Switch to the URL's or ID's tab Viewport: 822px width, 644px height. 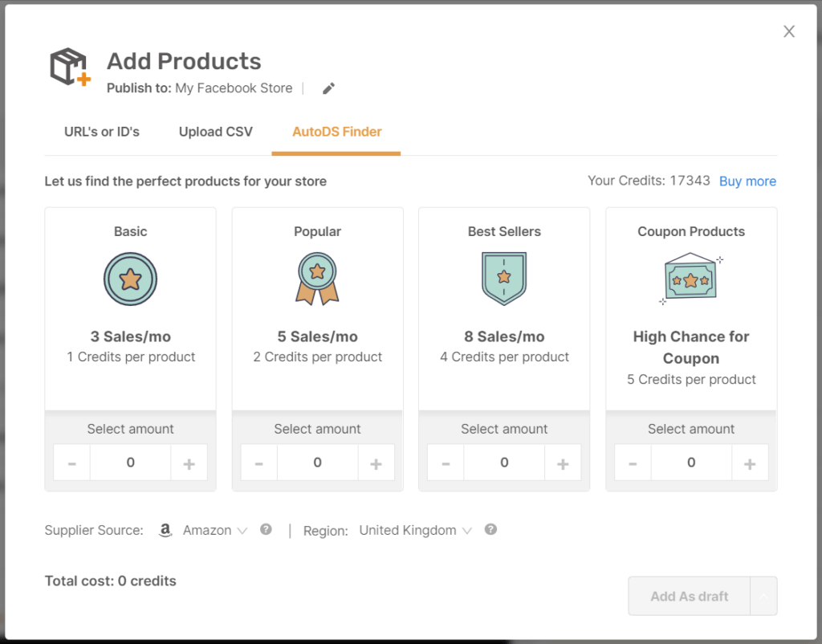pos(102,132)
